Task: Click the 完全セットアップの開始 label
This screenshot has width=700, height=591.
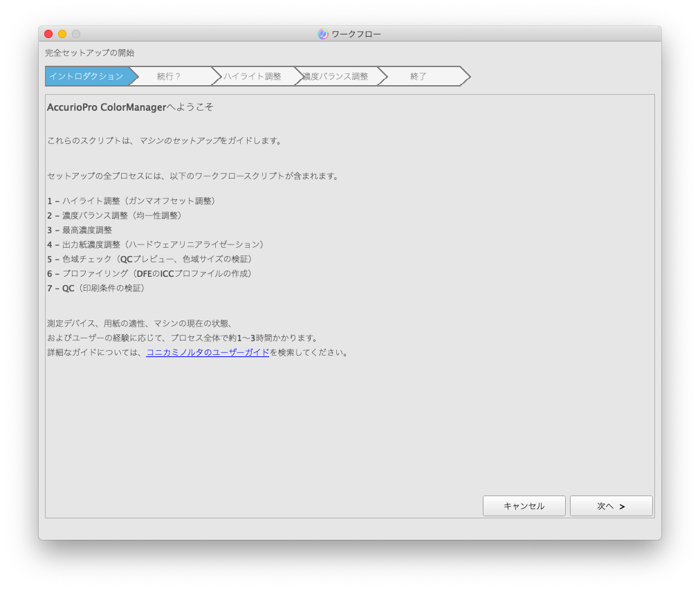Action: click(x=90, y=53)
